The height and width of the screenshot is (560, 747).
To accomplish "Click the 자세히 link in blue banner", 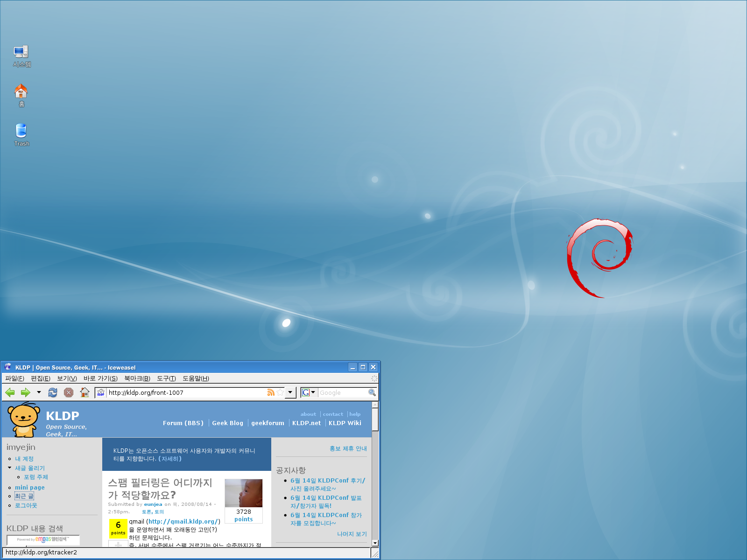I will (170, 459).
